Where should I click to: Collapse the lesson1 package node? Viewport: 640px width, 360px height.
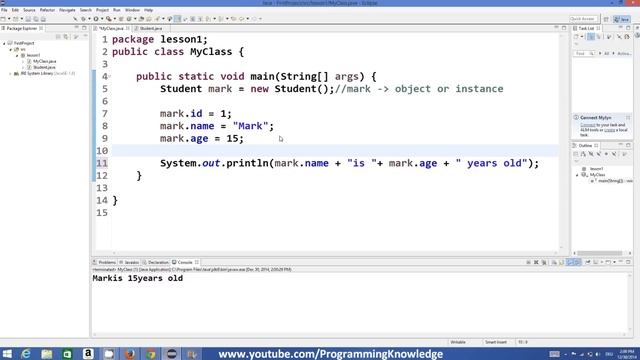click(17, 55)
